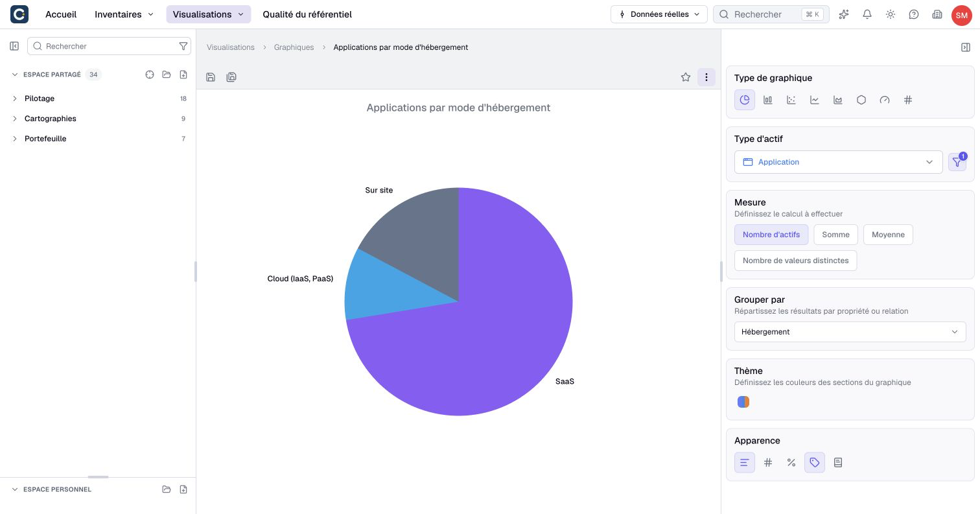980x514 pixels.
Task: Collapse the right settings panel
Action: (x=966, y=47)
